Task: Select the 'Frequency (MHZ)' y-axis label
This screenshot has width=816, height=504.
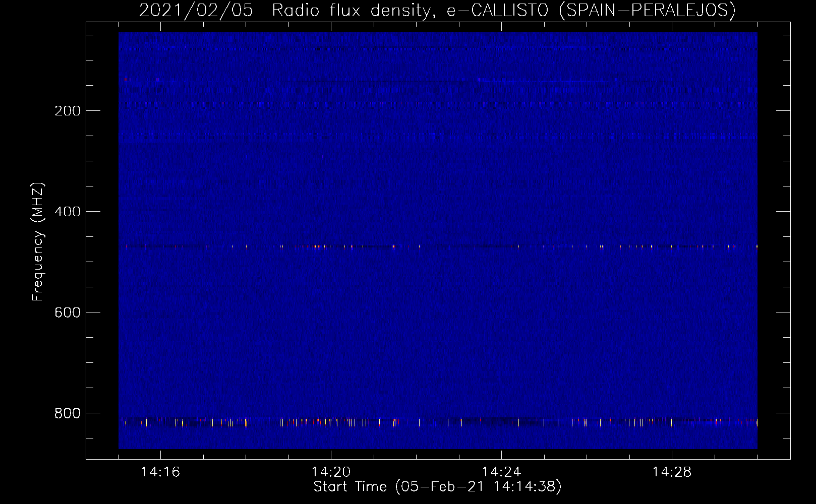Action: tap(38, 242)
